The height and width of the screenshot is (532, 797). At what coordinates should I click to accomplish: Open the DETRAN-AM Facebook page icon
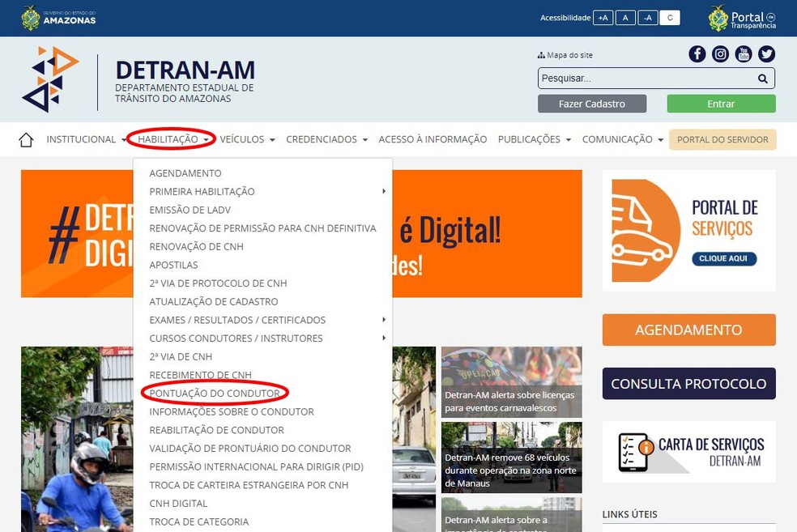pos(697,54)
